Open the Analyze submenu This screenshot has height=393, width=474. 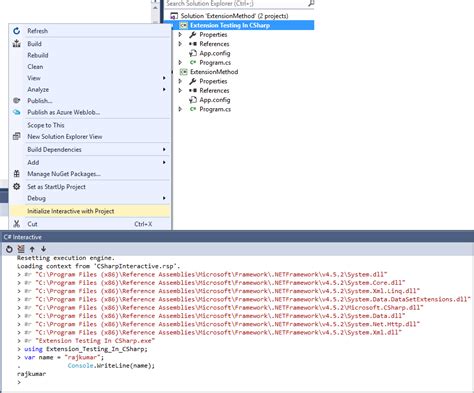point(90,89)
